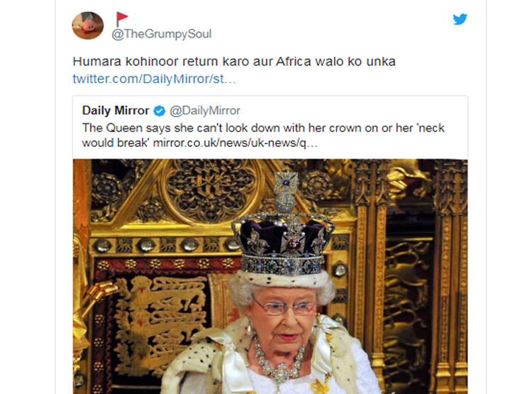Click the Daily Mirror account name

[116, 111]
